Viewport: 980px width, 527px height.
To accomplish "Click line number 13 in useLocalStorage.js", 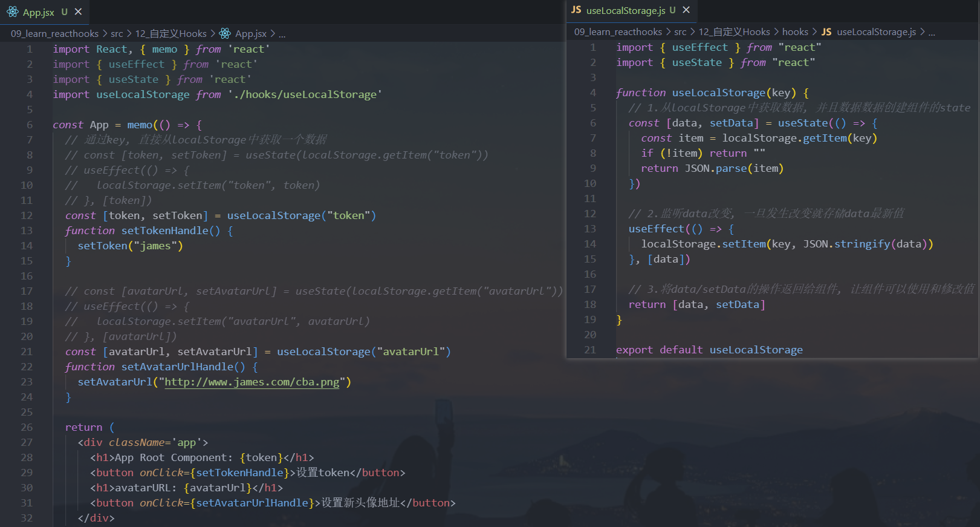I will click(590, 229).
